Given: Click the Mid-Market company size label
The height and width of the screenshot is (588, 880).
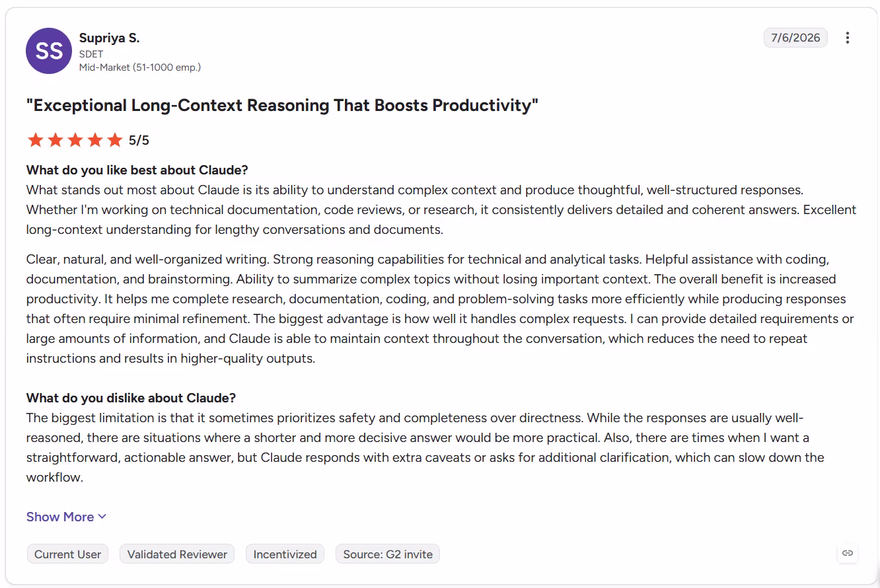Looking at the screenshot, I should (140, 67).
